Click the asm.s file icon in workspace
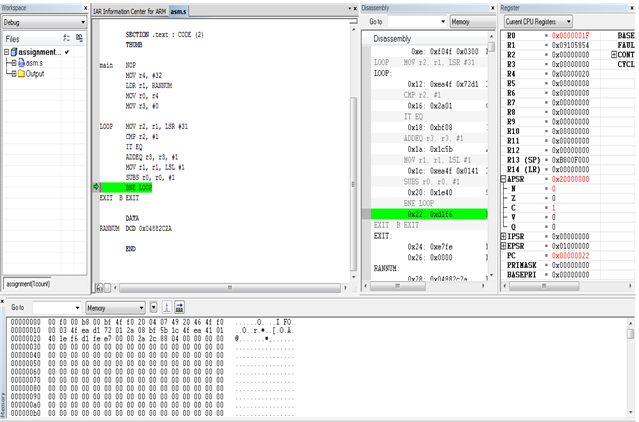This screenshot has width=639, height=422. point(22,63)
